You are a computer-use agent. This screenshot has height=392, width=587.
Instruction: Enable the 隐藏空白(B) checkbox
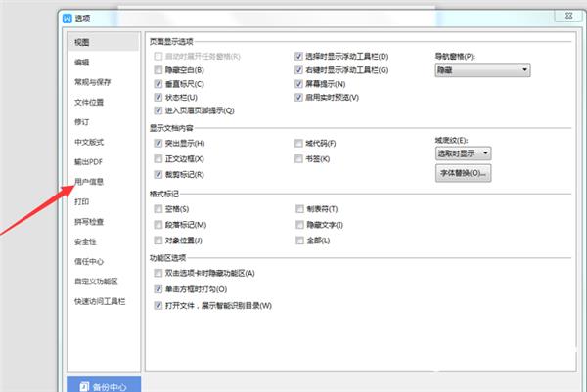point(158,70)
